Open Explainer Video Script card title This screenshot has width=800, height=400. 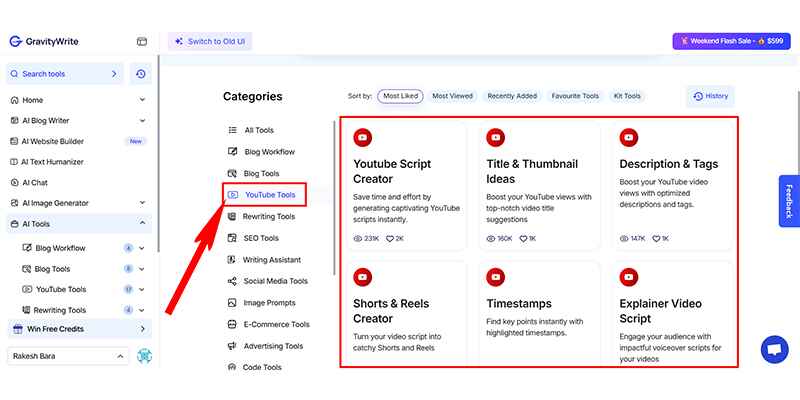point(660,311)
